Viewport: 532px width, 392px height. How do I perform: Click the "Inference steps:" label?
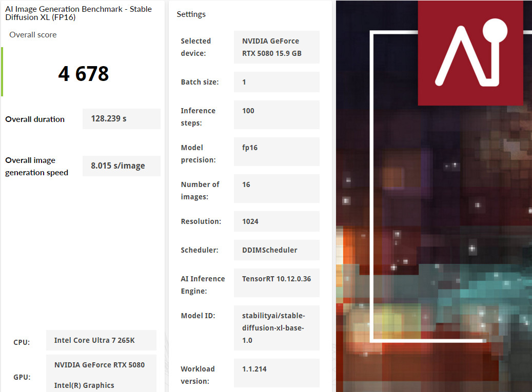pos(198,117)
